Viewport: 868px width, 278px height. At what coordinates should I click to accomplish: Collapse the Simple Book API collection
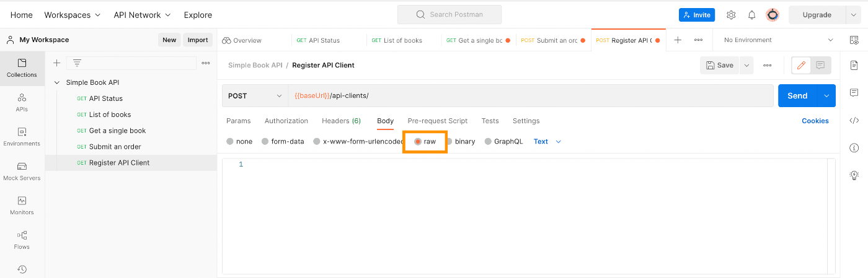tap(57, 82)
